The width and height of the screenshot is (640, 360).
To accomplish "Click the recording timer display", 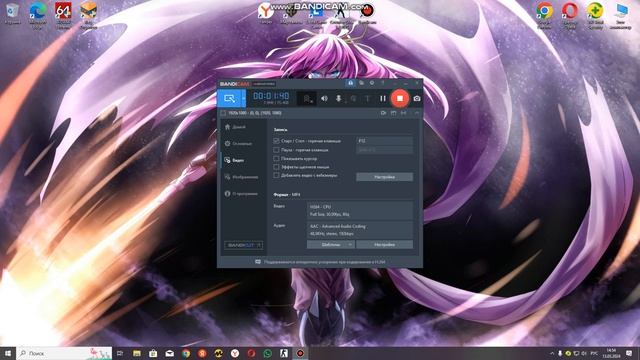I will [271, 96].
